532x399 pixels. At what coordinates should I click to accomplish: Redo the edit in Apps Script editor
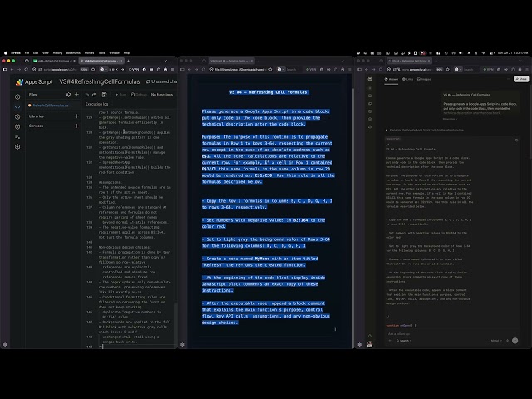94,95
